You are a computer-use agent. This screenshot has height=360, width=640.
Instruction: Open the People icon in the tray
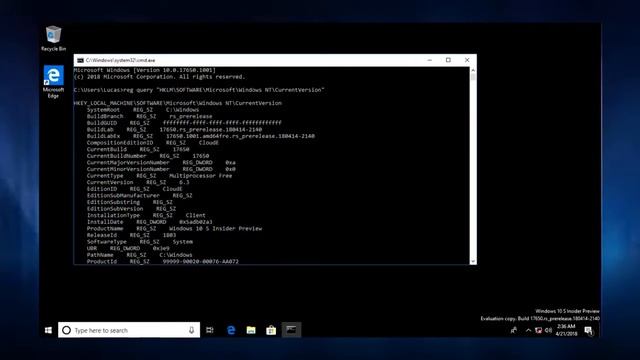513,330
